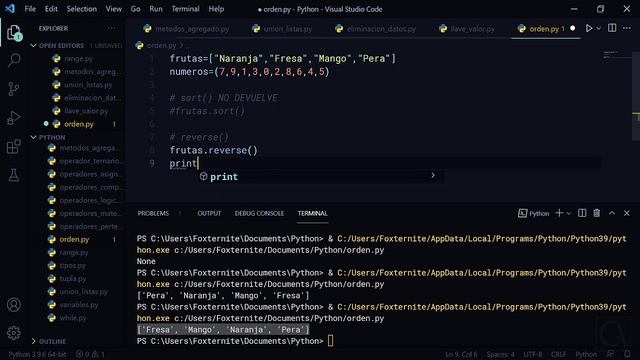Open the Accounts menu icon
640x360 pixels.
[x=13, y=304]
